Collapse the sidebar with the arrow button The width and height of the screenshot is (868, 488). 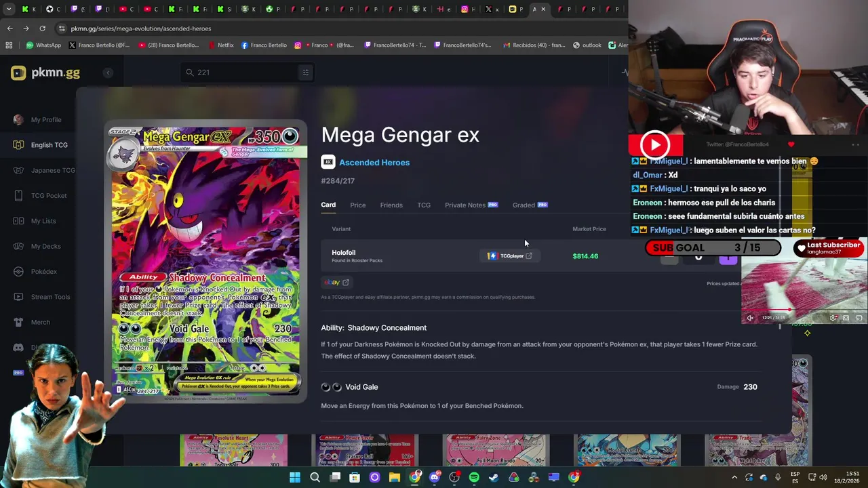[x=108, y=73]
